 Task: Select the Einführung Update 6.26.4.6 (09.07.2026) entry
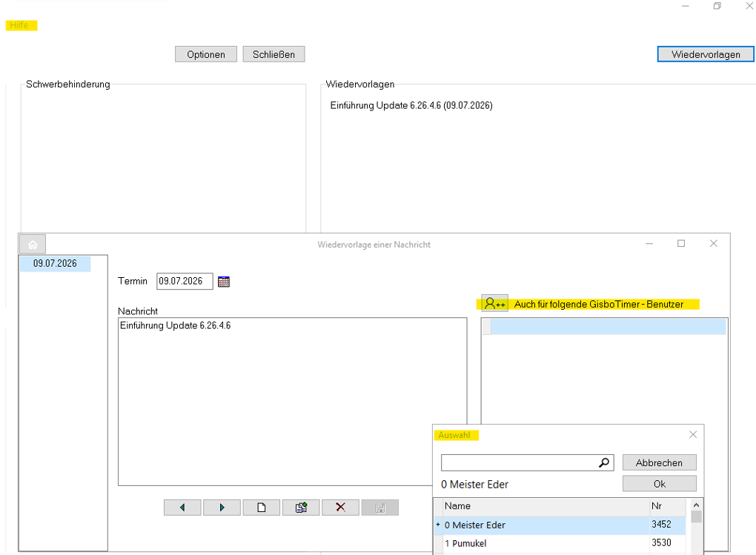(x=411, y=106)
